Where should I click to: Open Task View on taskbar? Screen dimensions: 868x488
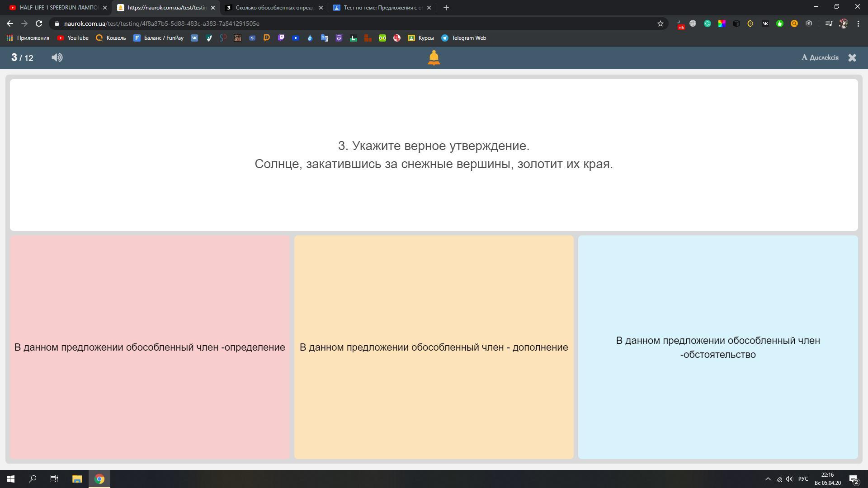click(54, 479)
